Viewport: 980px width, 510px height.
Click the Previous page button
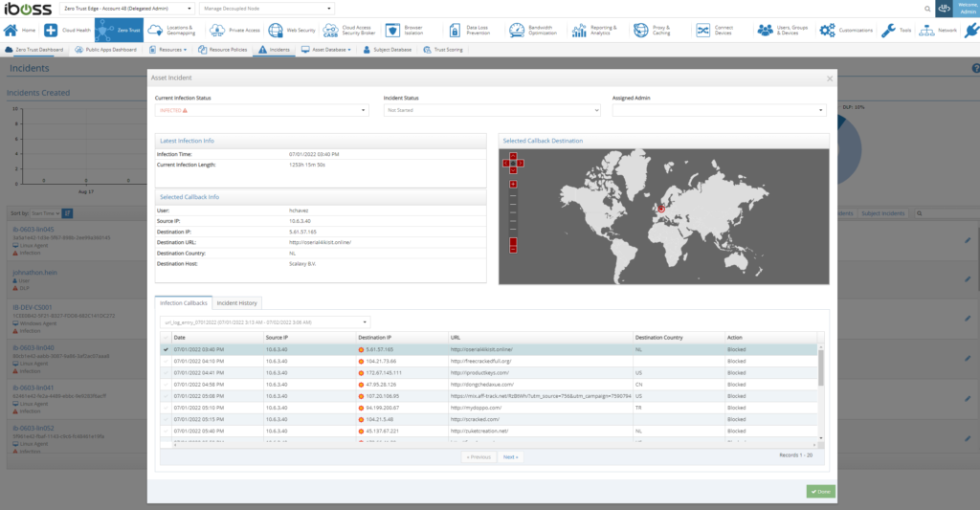[x=479, y=456]
